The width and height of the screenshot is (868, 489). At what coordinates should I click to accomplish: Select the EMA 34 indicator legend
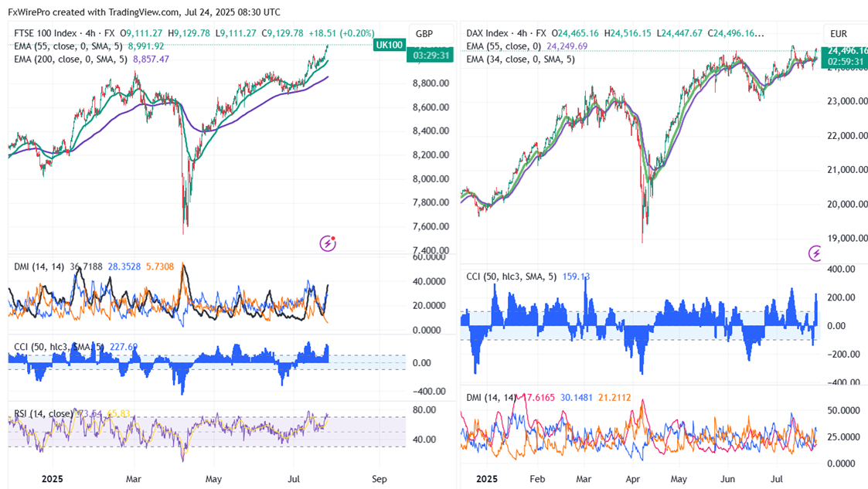click(x=520, y=59)
